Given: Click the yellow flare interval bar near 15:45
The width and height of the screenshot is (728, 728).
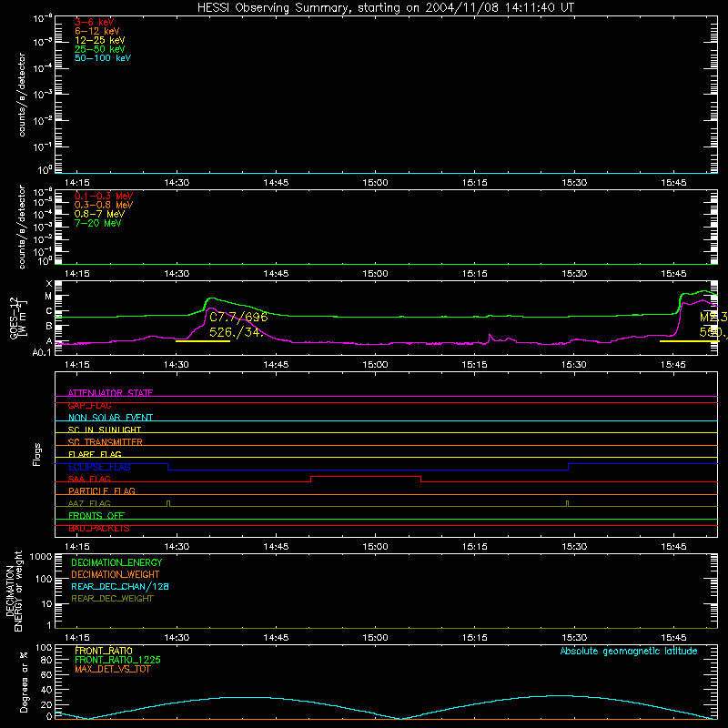Looking at the screenshot, I should pyautogui.click(x=689, y=341).
